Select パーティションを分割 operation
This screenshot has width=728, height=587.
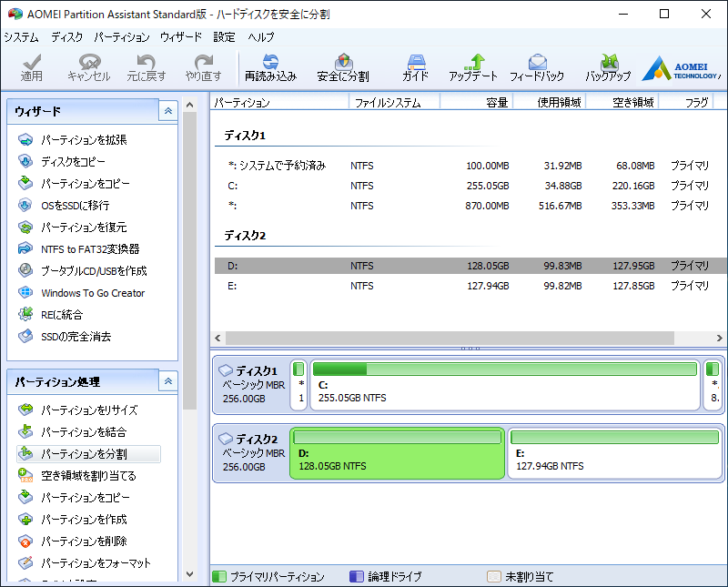(x=88, y=454)
